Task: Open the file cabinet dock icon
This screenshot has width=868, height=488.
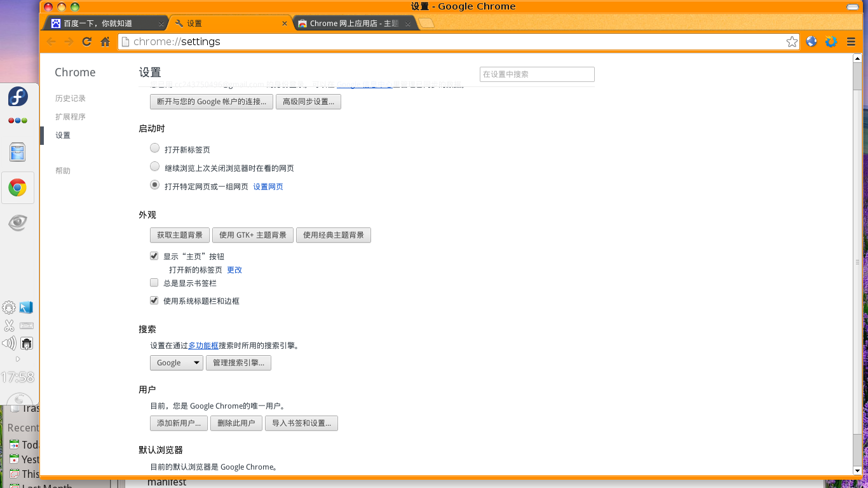Action: 18,152
